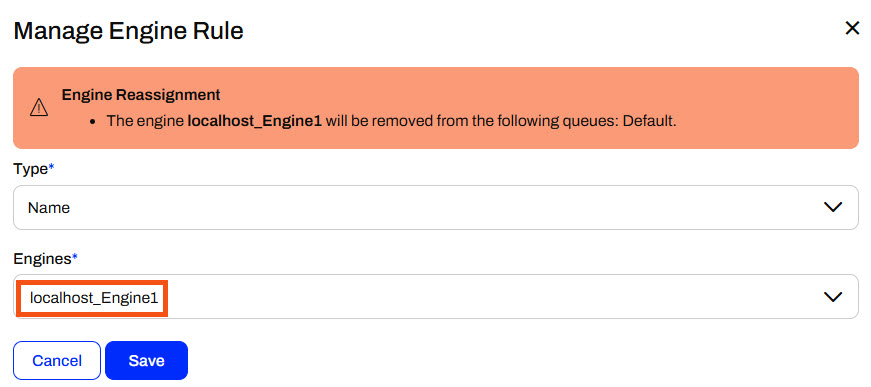Viewport: 871px width, 387px height.
Task: Click the required asterisk next to Type
Action: (x=51, y=168)
